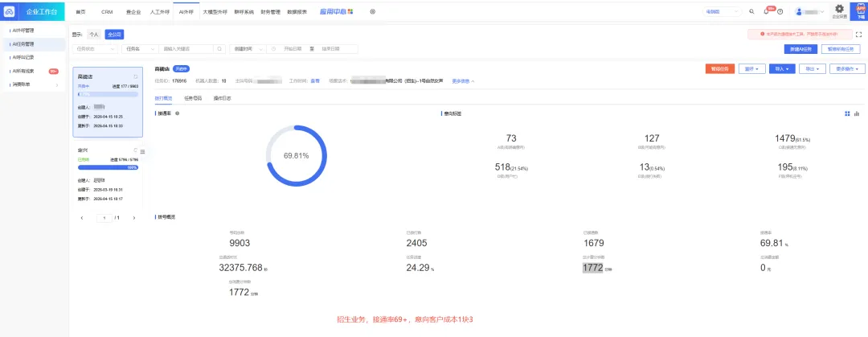Click the orange 暂停任务 button
Image resolution: width=868 pixels, height=337 pixels.
[720, 68]
